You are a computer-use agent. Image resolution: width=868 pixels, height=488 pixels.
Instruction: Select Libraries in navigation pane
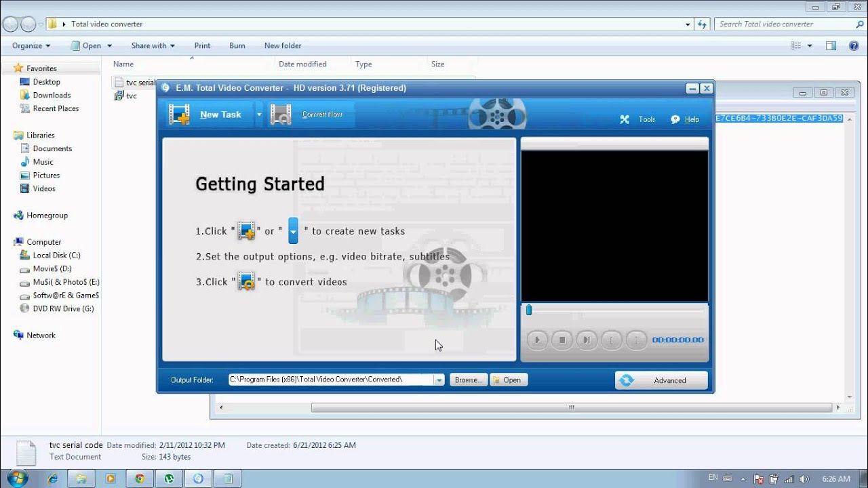[41, 135]
